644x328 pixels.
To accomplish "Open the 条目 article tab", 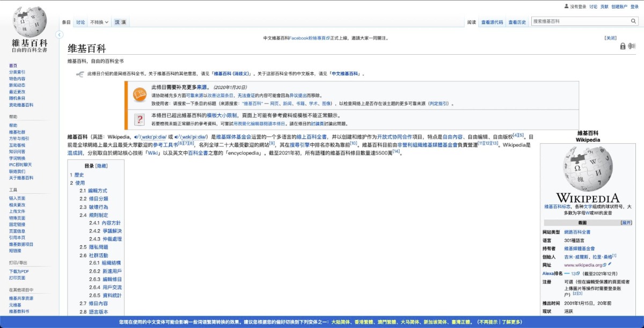I will [x=67, y=22].
